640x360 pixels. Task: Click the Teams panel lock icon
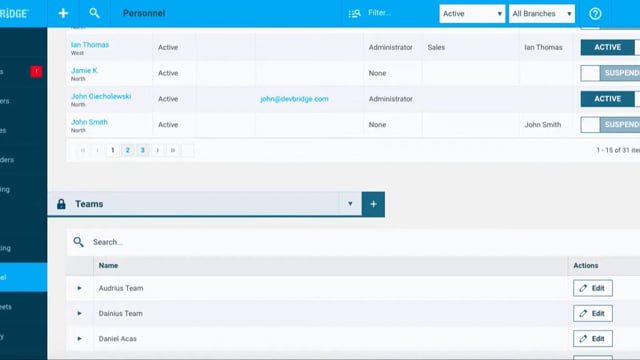(x=61, y=204)
